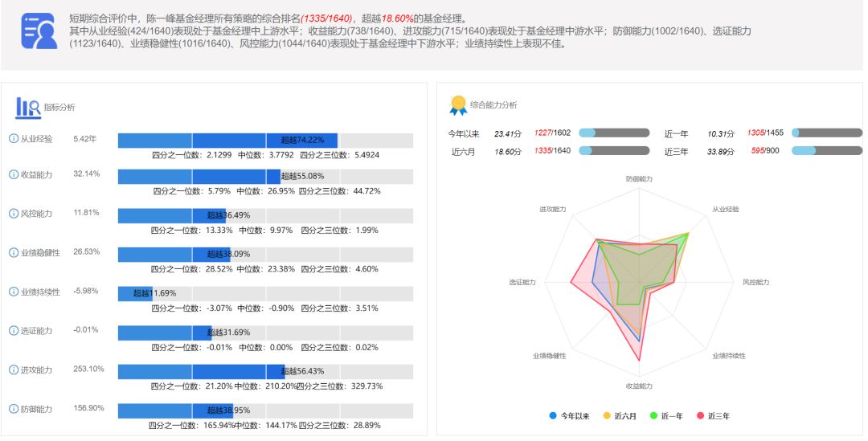Click the 综合能力分析 medal icon

click(458, 105)
